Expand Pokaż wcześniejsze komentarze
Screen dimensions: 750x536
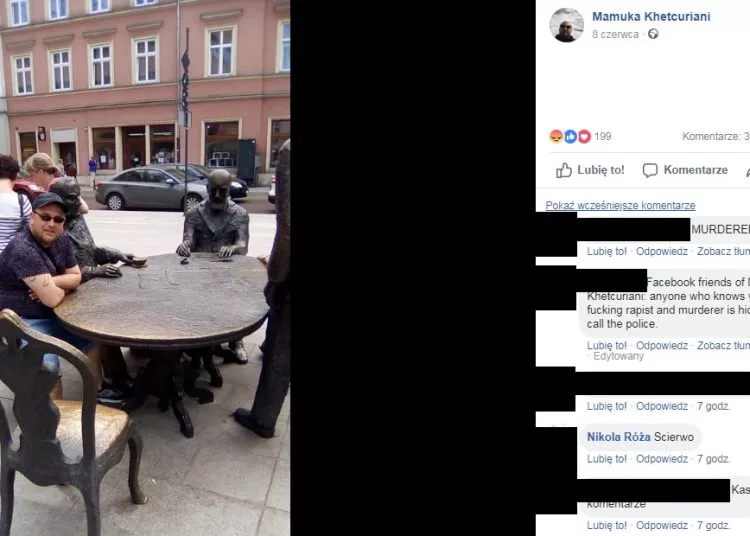click(x=620, y=206)
